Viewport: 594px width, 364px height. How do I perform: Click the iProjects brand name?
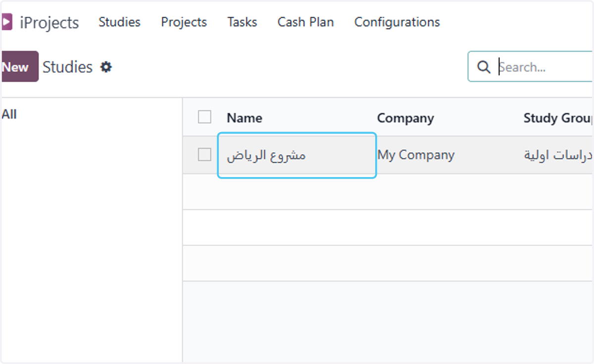49,23
